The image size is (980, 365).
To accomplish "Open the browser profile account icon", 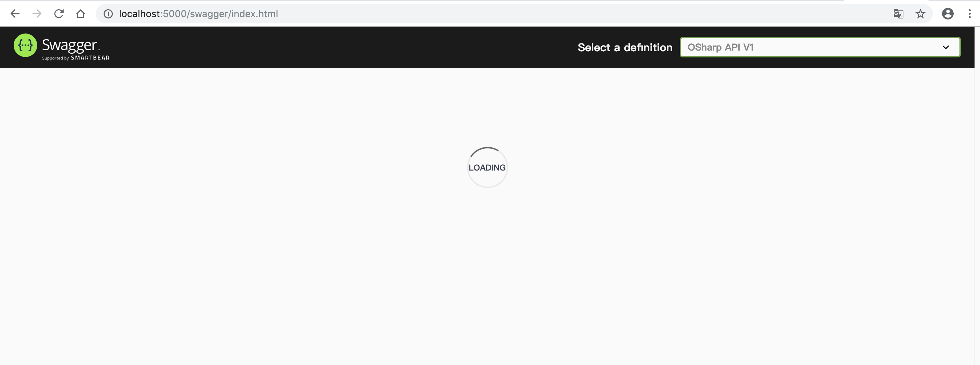I will tap(948, 14).
